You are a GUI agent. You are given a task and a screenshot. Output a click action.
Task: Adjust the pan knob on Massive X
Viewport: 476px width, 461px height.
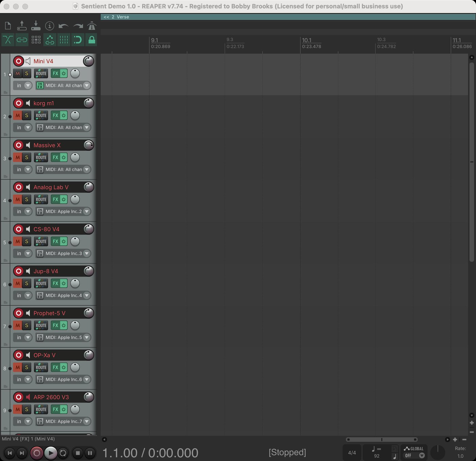coord(75,158)
